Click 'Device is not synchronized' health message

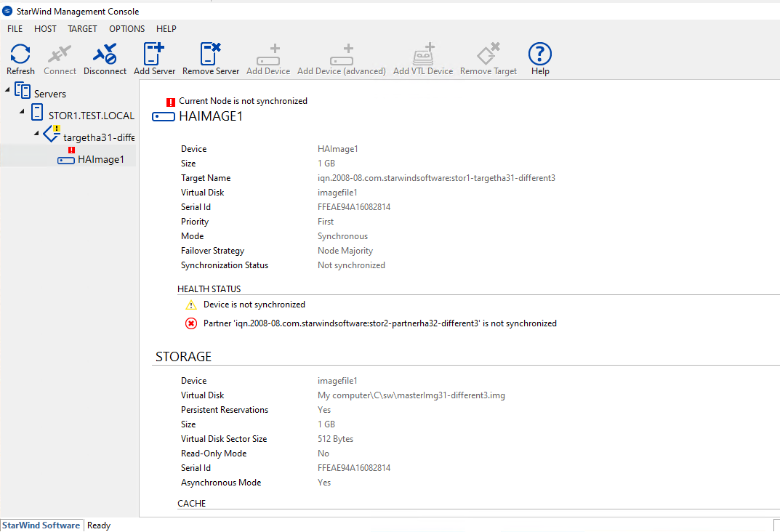254,305
